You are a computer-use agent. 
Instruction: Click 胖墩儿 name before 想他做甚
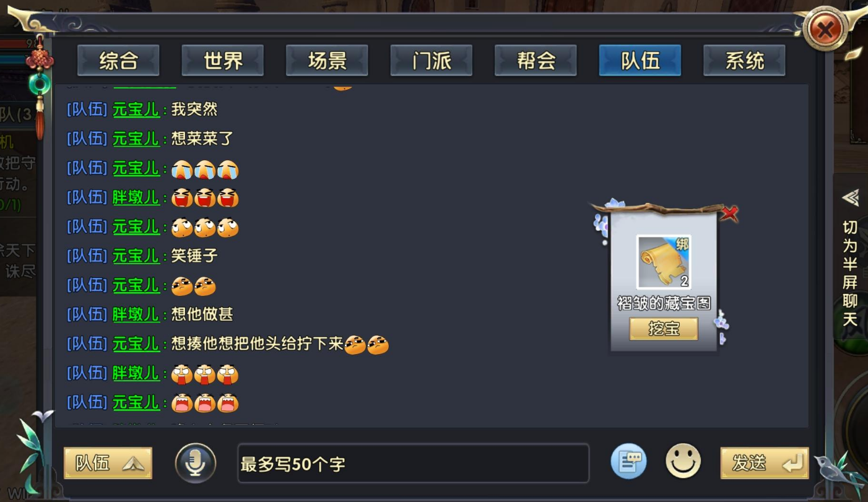(x=136, y=314)
